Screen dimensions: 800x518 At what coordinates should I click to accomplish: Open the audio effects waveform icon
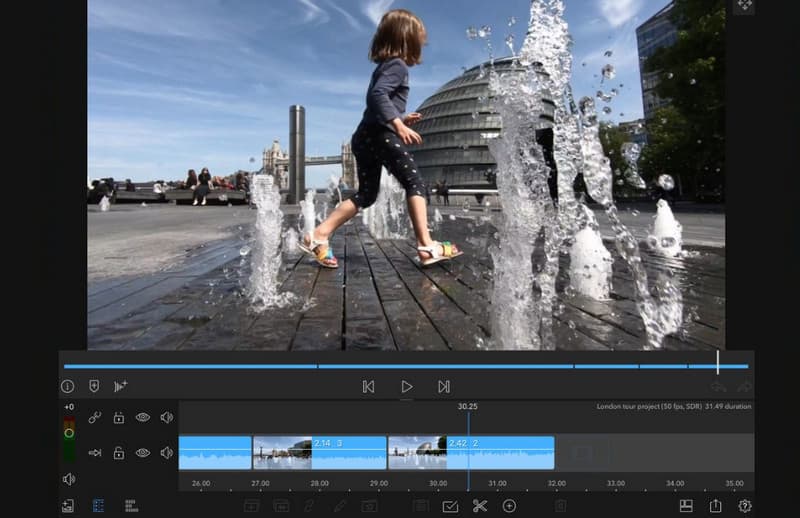pos(121,386)
